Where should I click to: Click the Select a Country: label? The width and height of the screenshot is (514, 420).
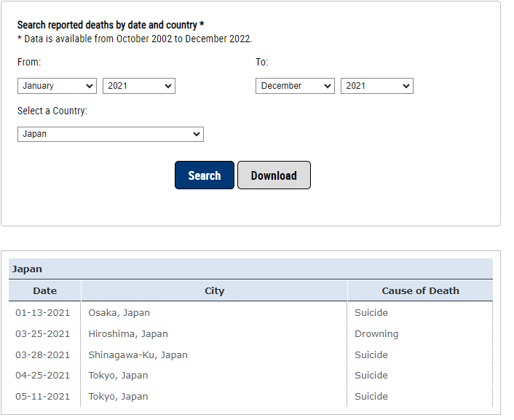52,111
